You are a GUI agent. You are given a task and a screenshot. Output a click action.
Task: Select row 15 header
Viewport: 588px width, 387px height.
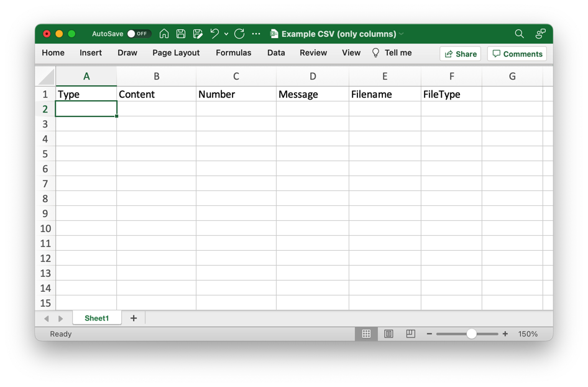point(45,303)
